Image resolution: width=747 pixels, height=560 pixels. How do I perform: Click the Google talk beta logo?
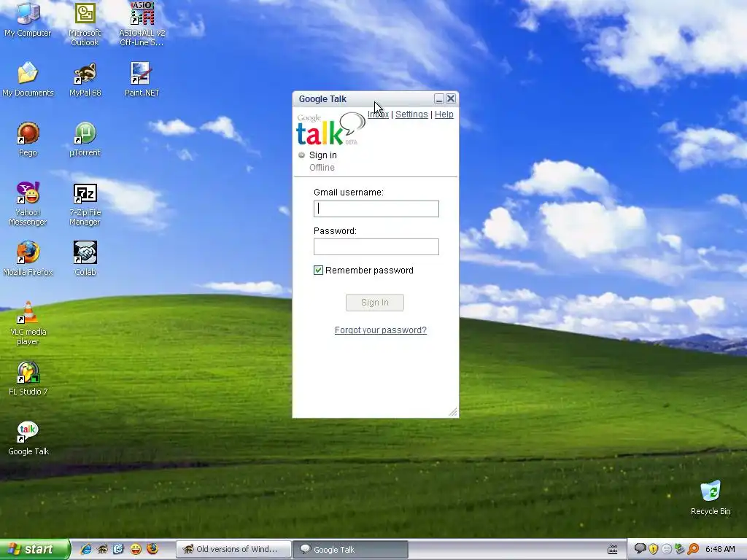330,129
